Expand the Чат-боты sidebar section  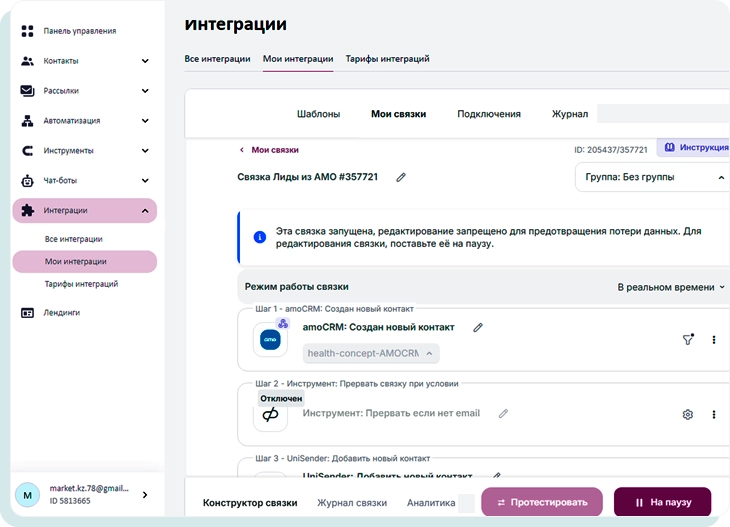coord(145,181)
